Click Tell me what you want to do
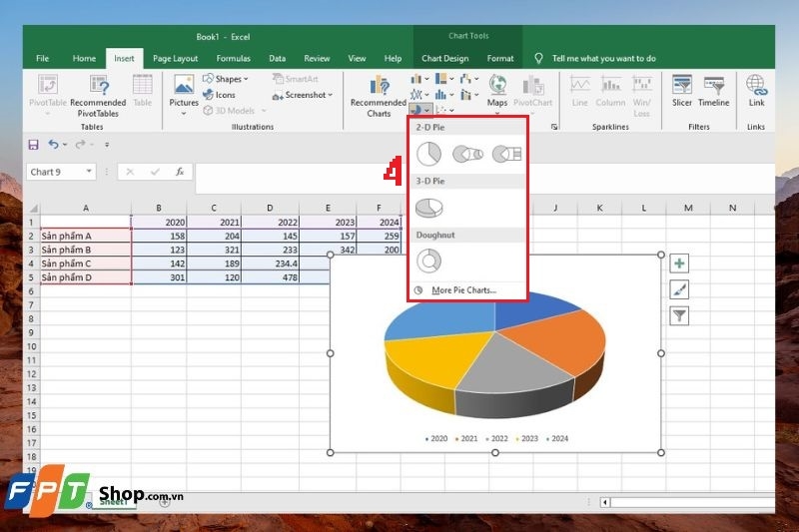This screenshot has height=532, width=799. (x=604, y=59)
